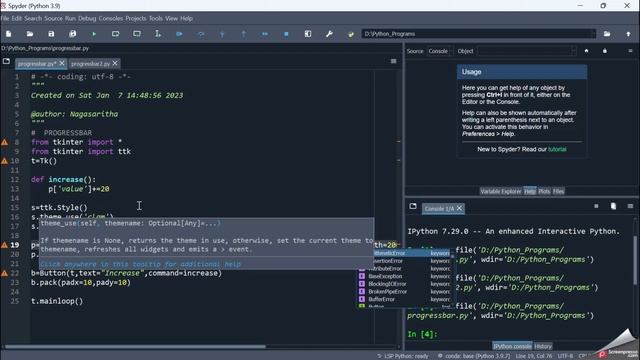Click warning icon beside line 8
The height and width of the screenshot is (360, 640).
pyautogui.click(x=4, y=142)
